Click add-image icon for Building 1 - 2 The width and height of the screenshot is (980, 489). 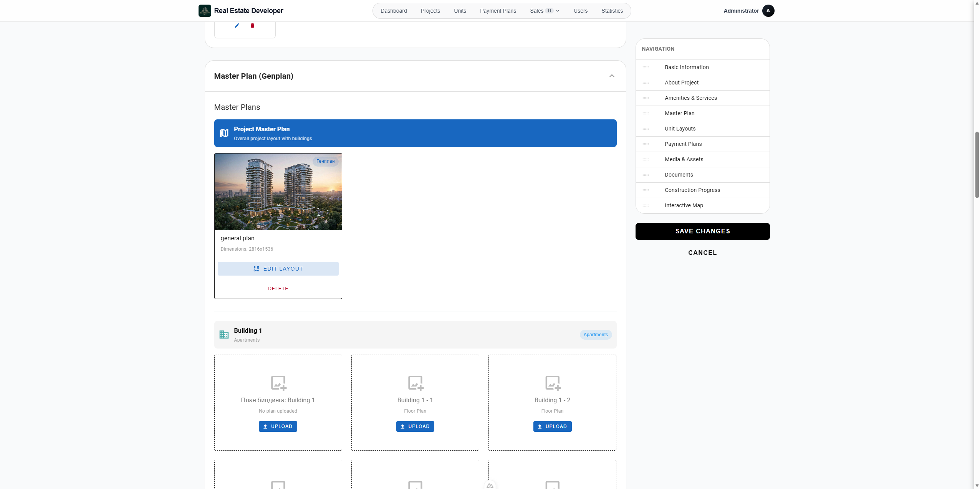(553, 383)
